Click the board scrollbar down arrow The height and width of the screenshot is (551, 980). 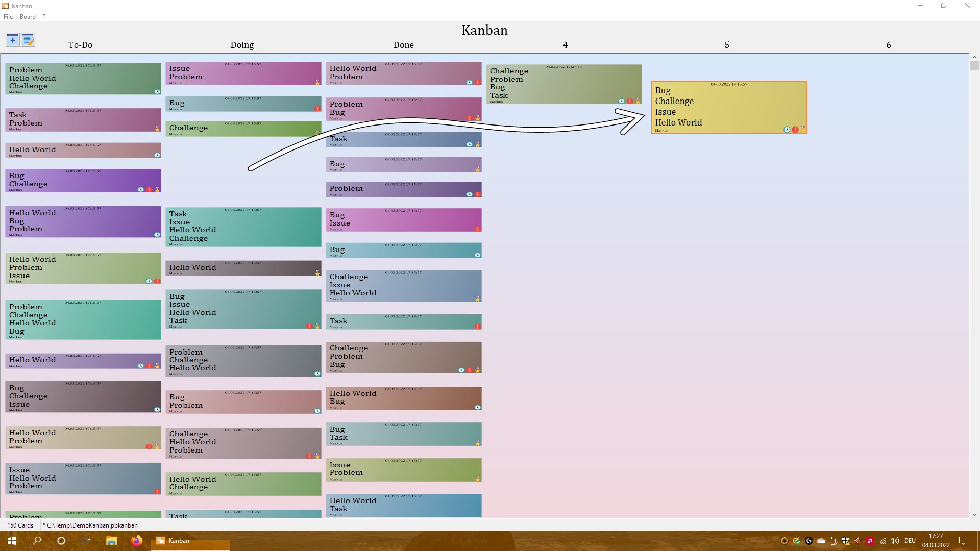pos(974,515)
